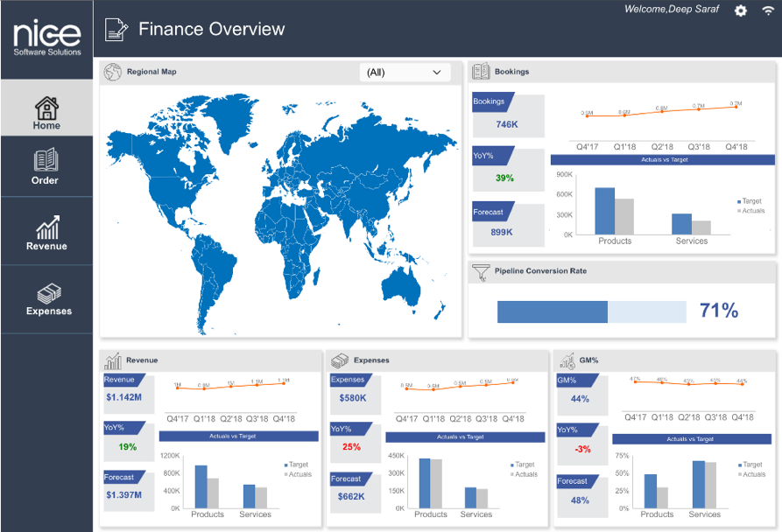This screenshot has height=532, width=782.
Task: Switch to the Revenue sidebar tab
Action: [x=46, y=233]
